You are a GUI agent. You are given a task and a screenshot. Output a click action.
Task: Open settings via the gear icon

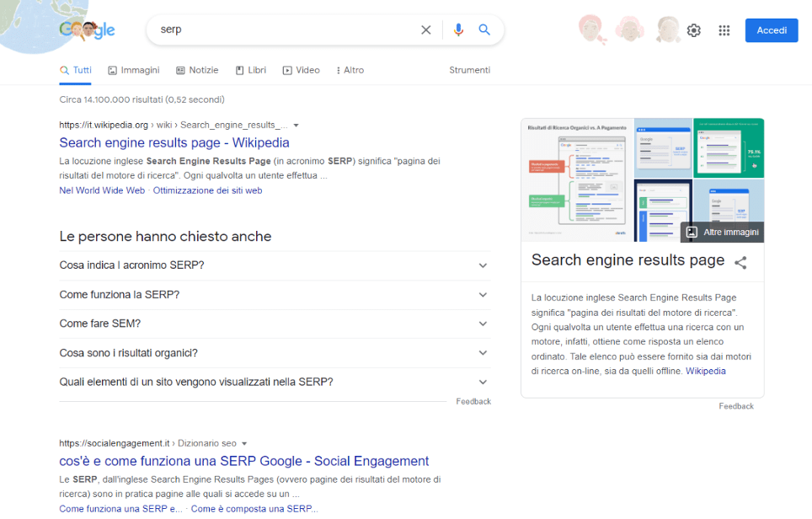pos(694,30)
